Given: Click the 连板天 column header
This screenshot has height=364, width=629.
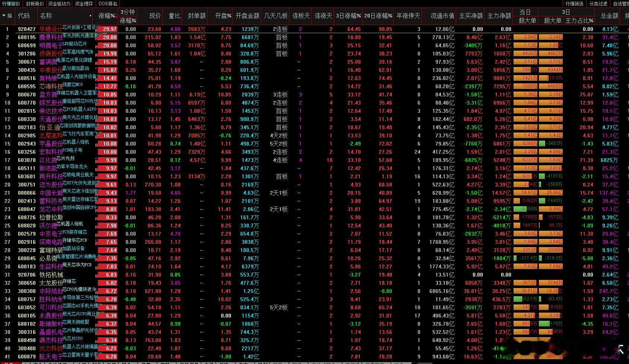Looking at the screenshot, I should 301,16.
